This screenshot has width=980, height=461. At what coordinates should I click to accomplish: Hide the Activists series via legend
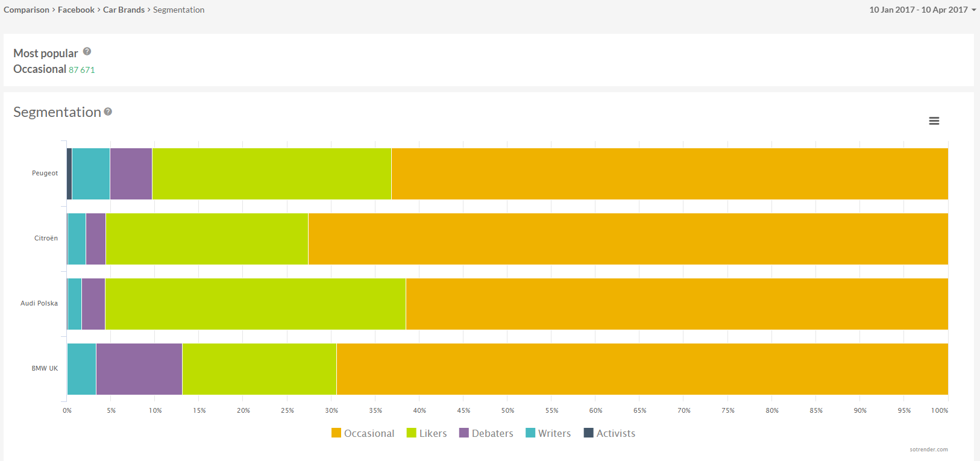pos(609,433)
